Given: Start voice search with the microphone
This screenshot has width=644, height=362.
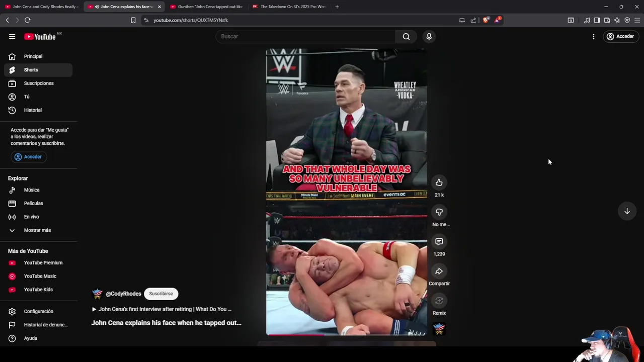Looking at the screenshot, I should click(x=429, y=36).
